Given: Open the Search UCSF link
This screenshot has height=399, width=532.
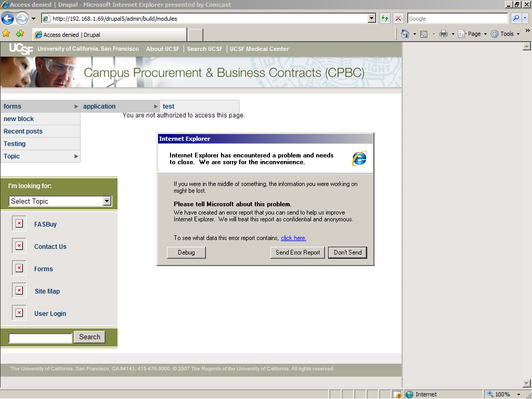Looking at the screenshot, I should point(204,49).
